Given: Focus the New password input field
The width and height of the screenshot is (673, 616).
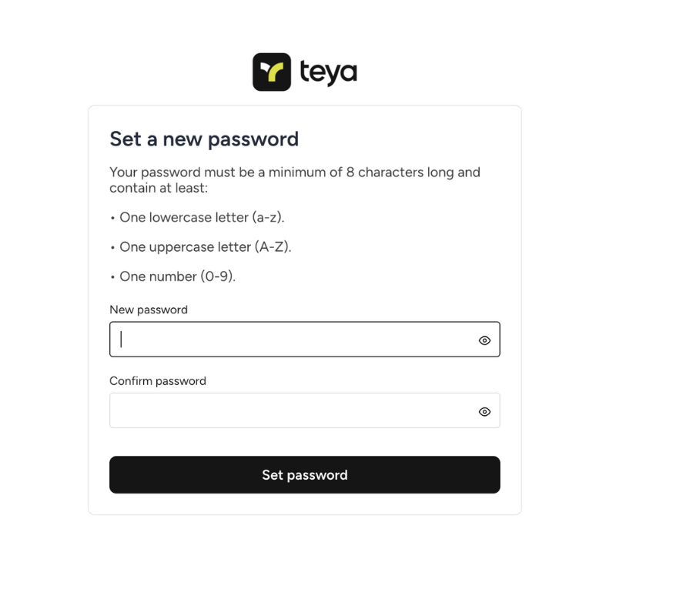Looking at the screenshot, I should point(293,340).
